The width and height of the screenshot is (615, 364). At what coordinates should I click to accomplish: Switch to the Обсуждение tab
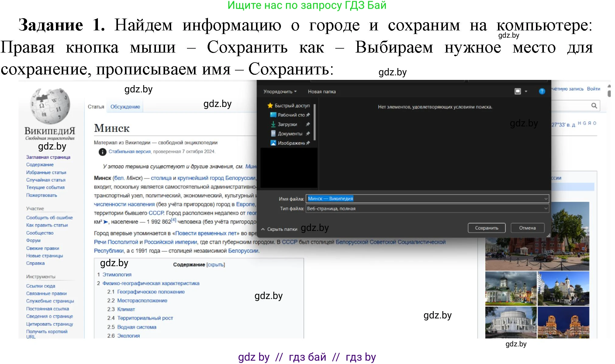point(125,106)
